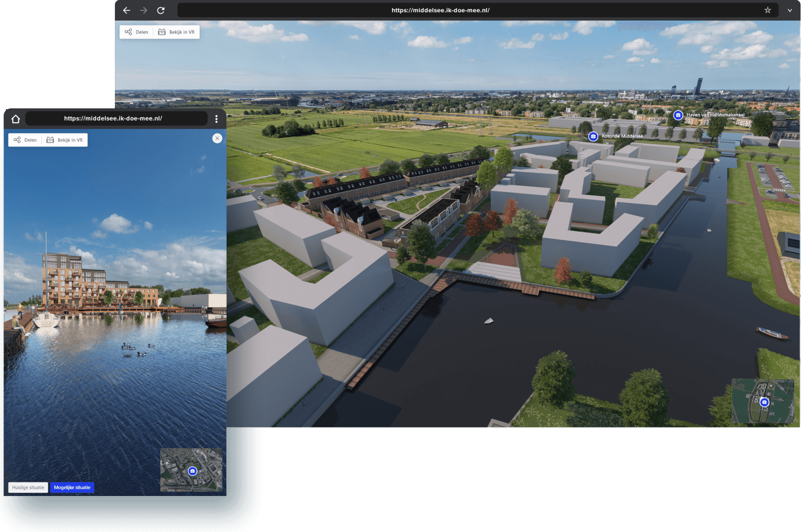Image resolution: width=807 pixels, height=532 pixels.
Task: Tap Delen in the mobile view
Action: click(x=25, y=140)
